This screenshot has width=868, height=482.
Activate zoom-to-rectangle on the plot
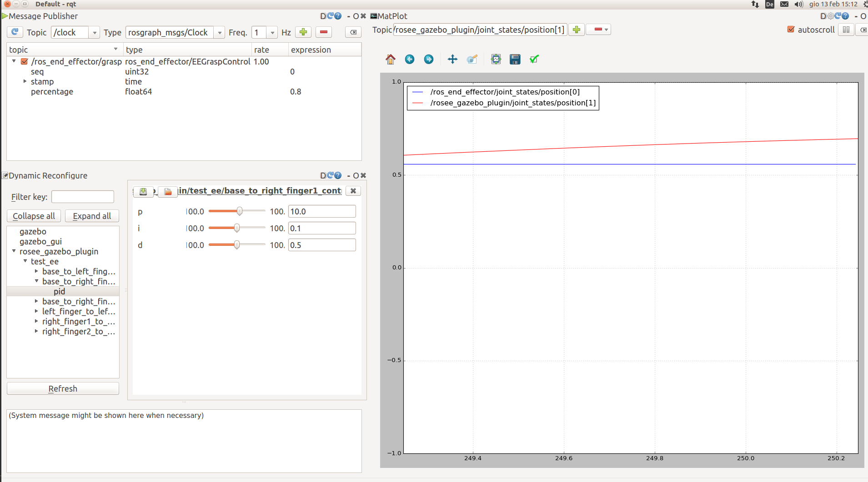[472, 59]
